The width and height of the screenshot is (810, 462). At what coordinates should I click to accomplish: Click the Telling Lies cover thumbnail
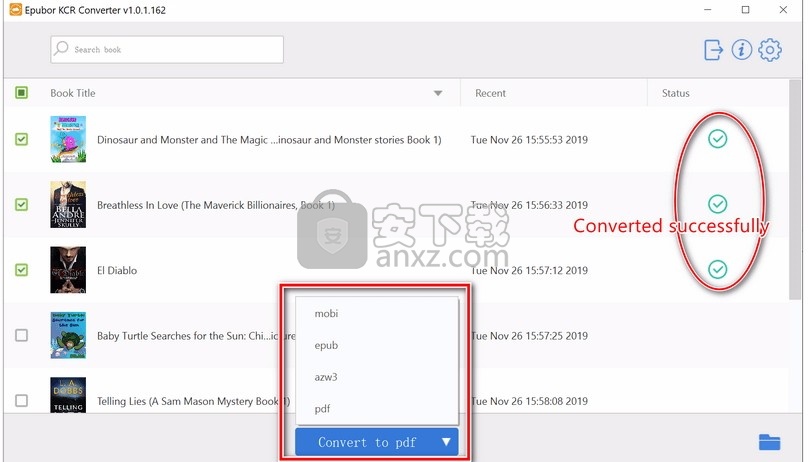coord(68,395)
